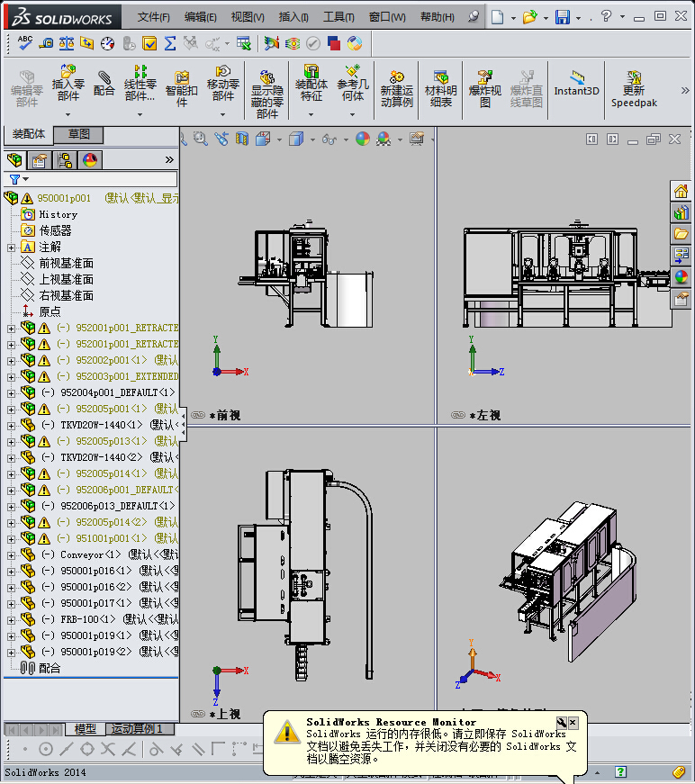Viewport: 695px width, 784px height.
Task: Click Linear Component Pattern icon
Action: [x=140, y=83]
